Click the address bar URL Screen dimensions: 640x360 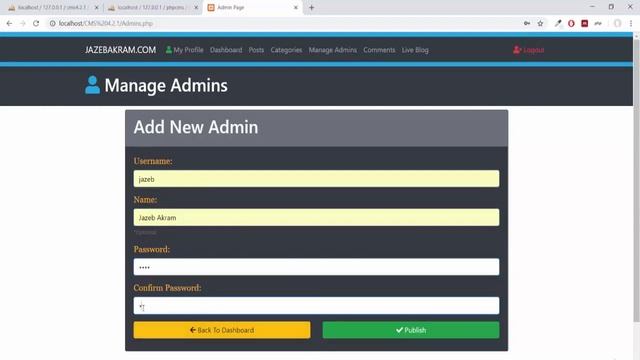(105, 24)
